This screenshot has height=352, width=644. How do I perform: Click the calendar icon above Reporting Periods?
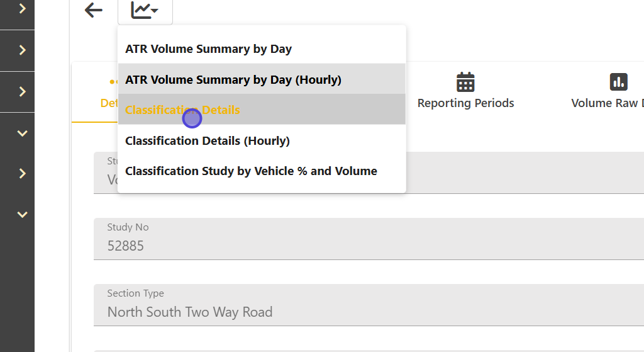(465, 82)
